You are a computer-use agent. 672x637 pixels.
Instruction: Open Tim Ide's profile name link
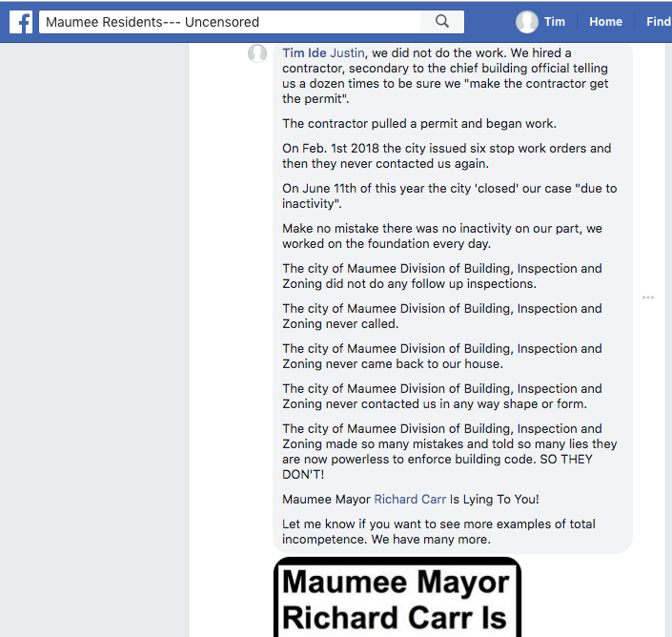click(x=304, y=53)
